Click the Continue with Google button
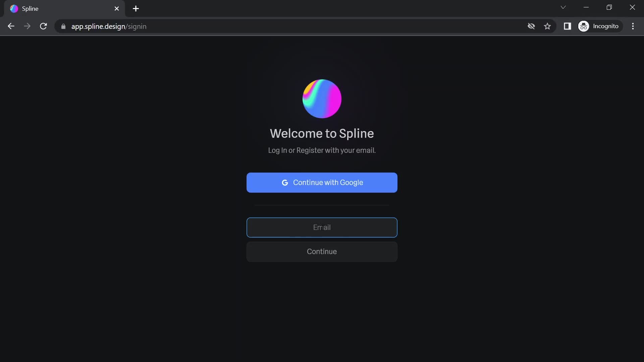644x362 pixels. (x=322, y=182)
